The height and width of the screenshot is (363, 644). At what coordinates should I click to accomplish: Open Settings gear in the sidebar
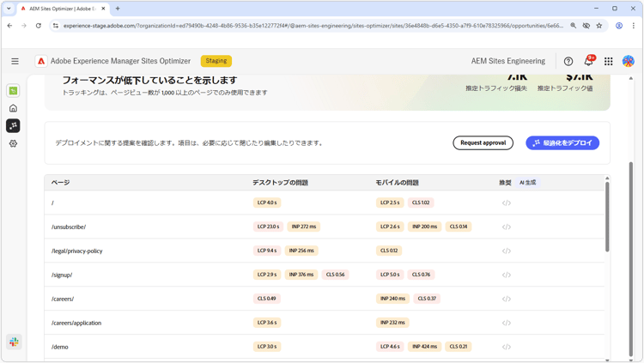pyautogui.click(x=13, y=143)
